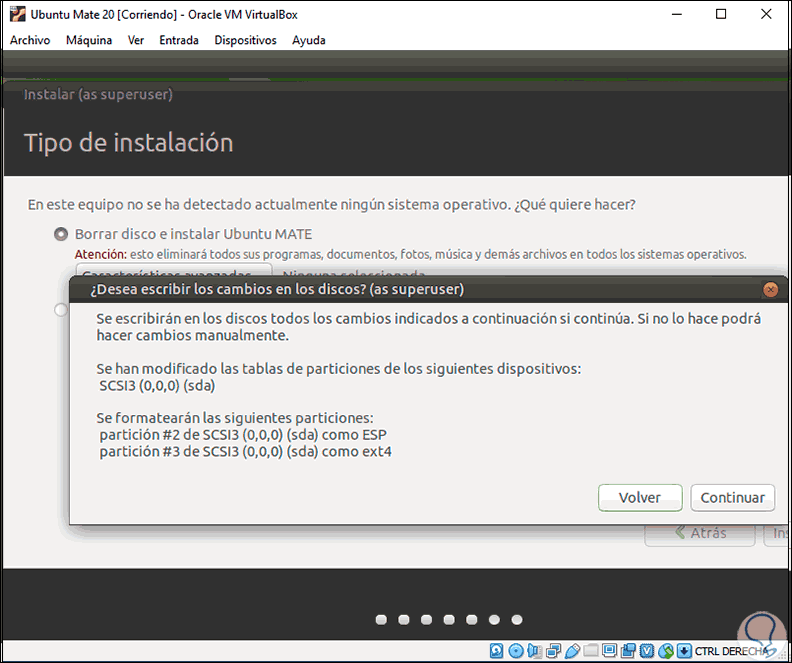Open the Dispositivos menu
The width and height of the screenshot is (792, 663).
(245, 40)
